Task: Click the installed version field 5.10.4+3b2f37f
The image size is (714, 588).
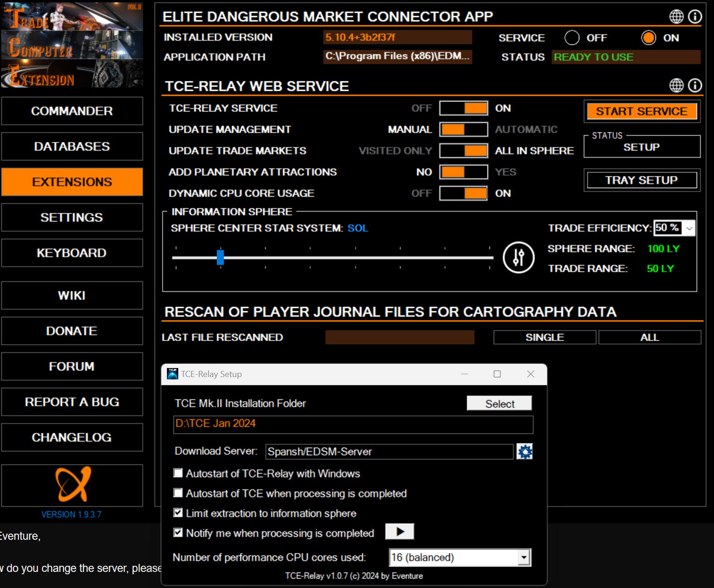Action: coord(398,37)
